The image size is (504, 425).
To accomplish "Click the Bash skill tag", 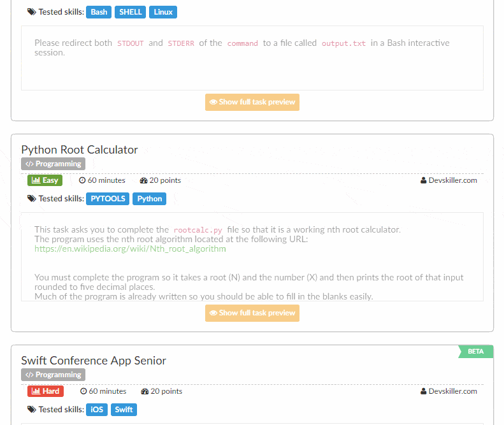I will [99, 12].
